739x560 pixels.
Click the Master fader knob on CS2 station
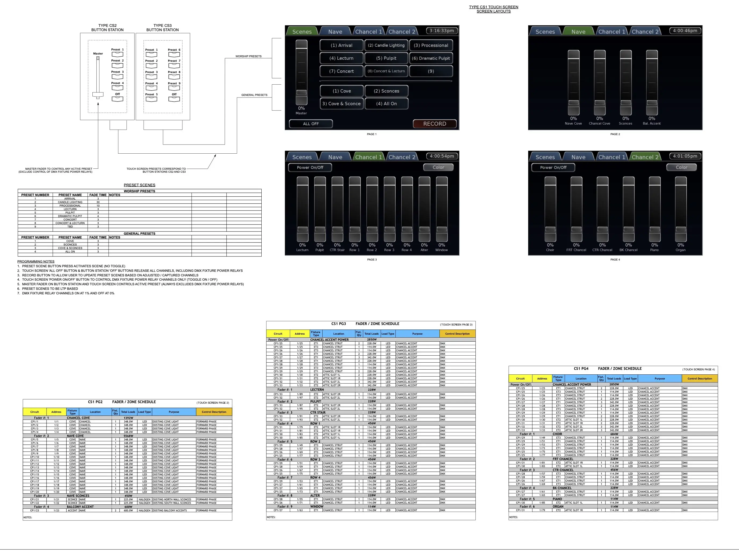[x=98, y=95]
